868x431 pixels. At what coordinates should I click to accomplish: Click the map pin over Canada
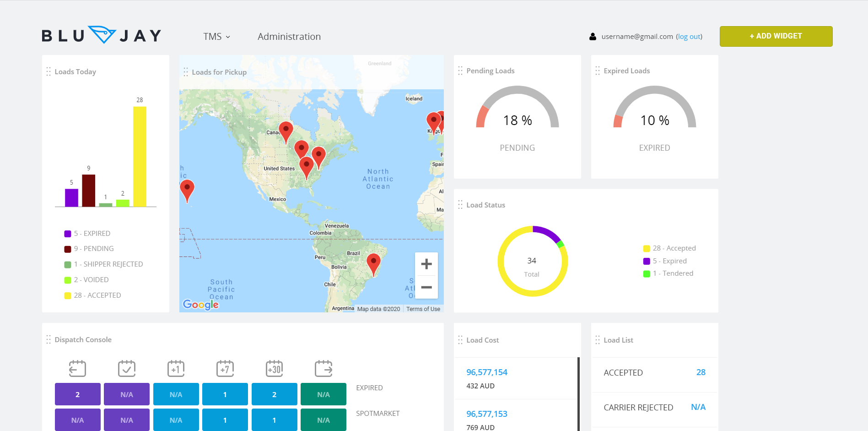point(286,133)
